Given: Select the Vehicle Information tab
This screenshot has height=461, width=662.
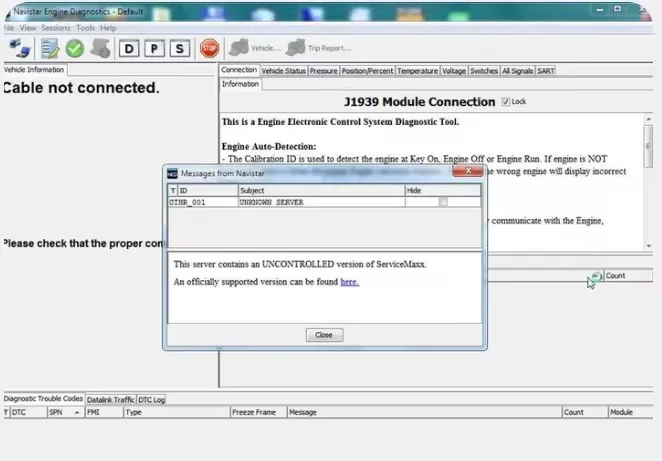Looking at the screenshot, I should (x=35, y=70).
